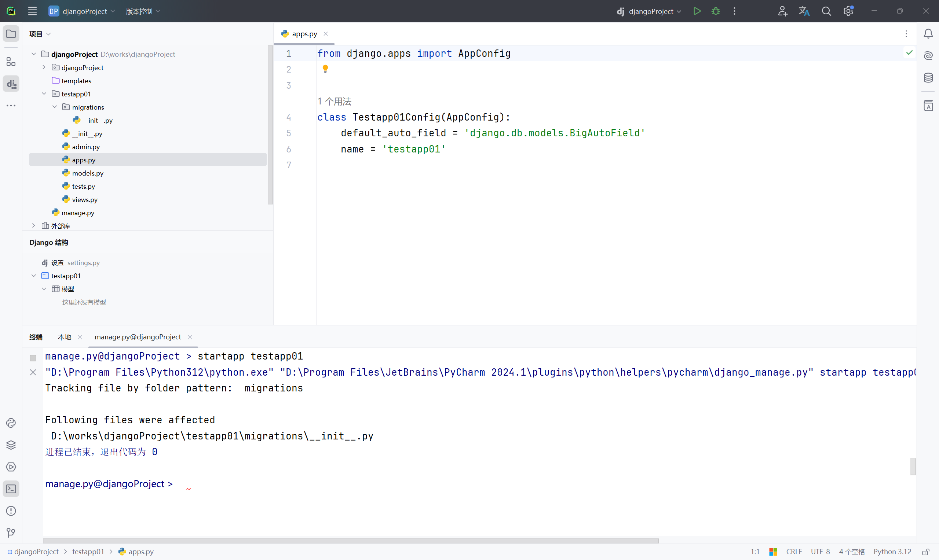
Task: Open Git version control tool window
Action: point(11,533)
